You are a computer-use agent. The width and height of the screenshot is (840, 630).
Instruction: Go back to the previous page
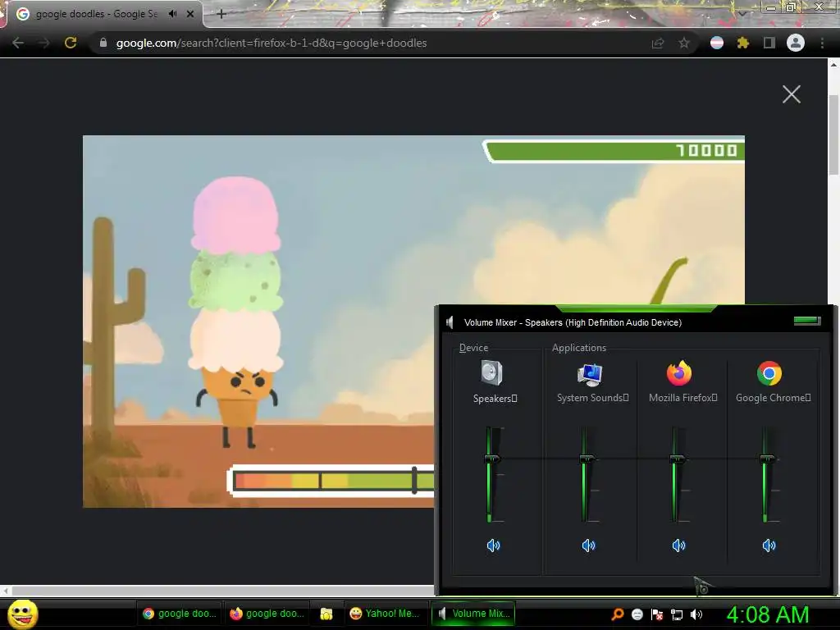(x=18, y=43)
